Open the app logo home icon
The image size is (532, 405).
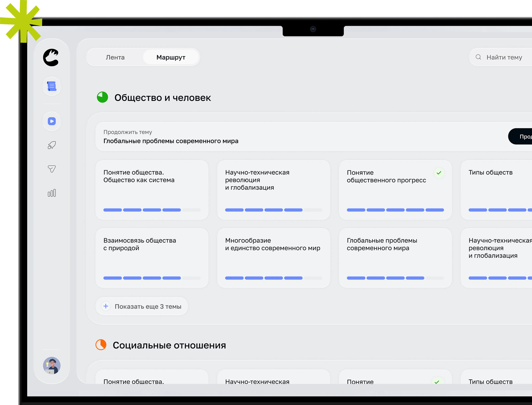51,57
